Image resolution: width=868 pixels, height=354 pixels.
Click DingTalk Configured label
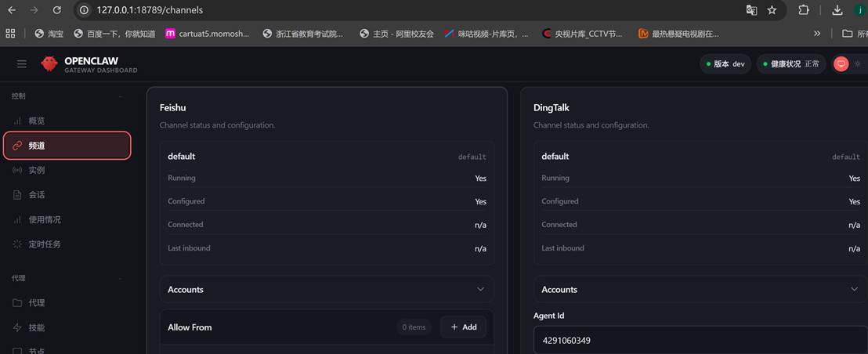559,201
